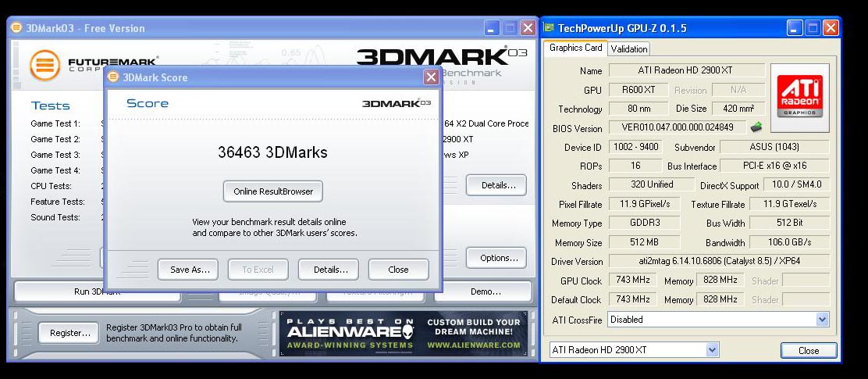This screenshot has height=379, width=868.
Task: Close the 3DMark Score dialog with X
Action: click(x=431, y=77)
